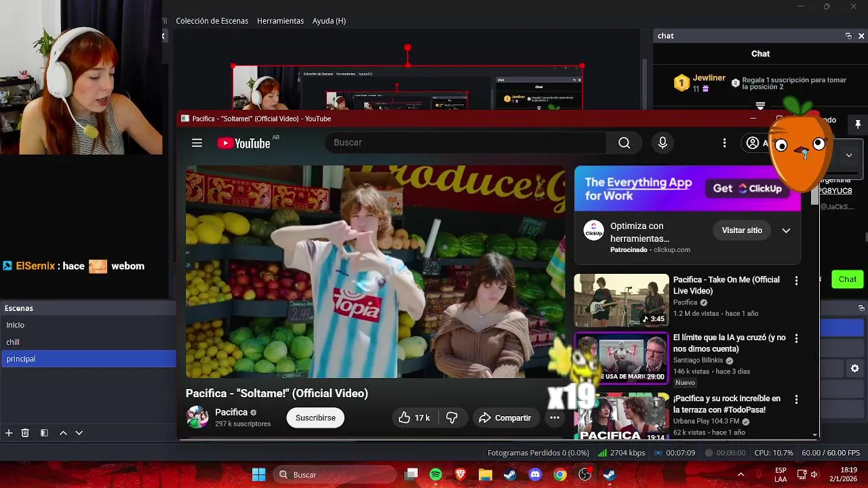Image resolution: width=868 pixels, height=488 pixels.
Task: Pop out the chat dock panel
Action: 848,36
